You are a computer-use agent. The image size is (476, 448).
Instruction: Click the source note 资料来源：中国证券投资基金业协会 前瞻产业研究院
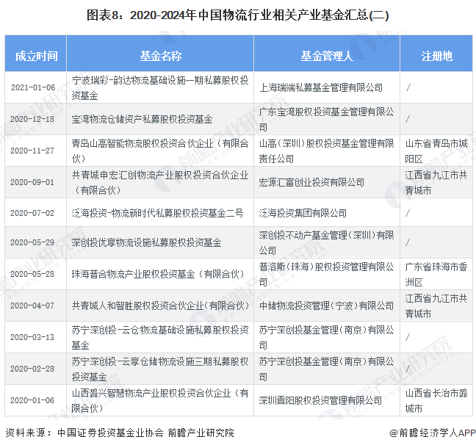120,433
